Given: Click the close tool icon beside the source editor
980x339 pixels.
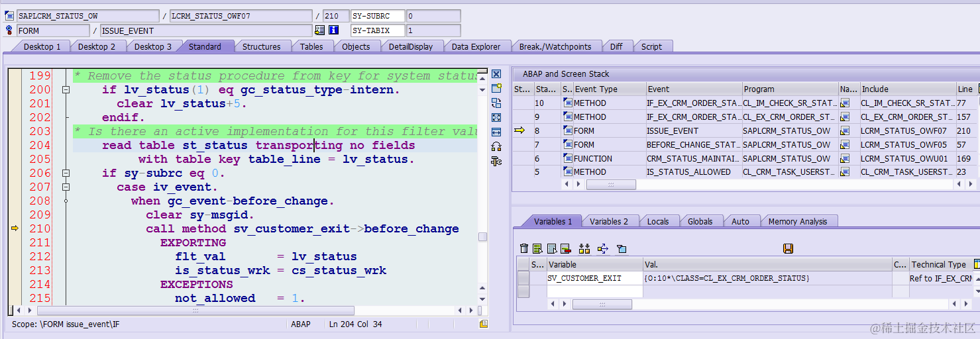Looking at the screenshot, I should (x=496, y=74).
